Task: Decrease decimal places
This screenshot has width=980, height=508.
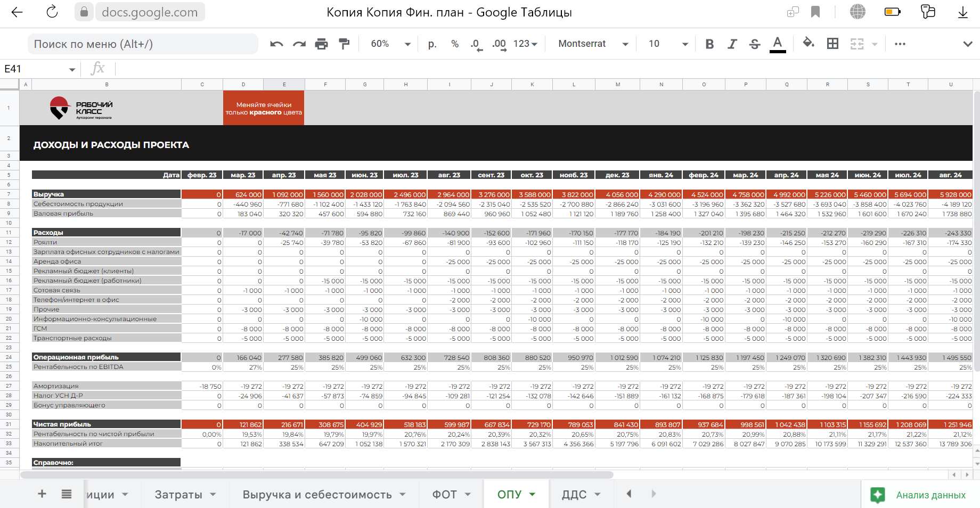Action: click(477, 45)
